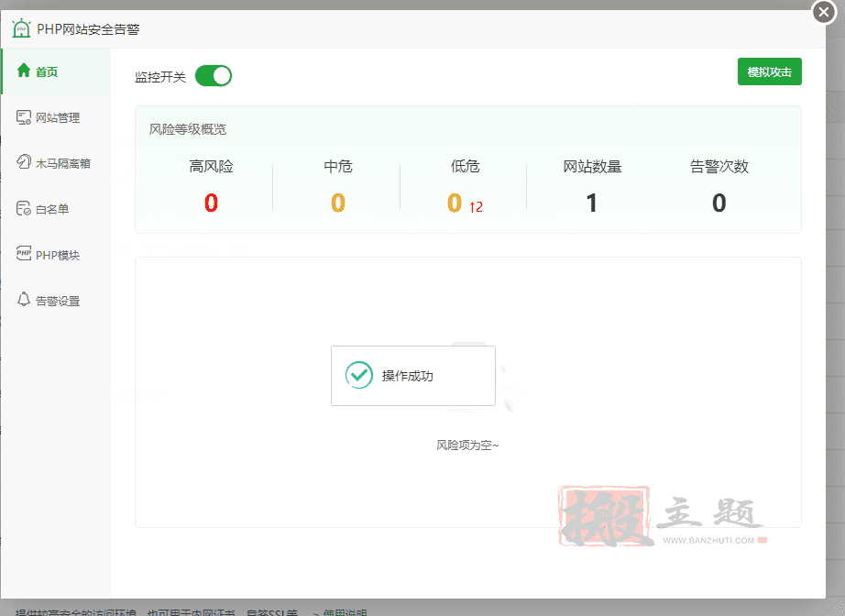Open the 网站管理 menu item
The image size is (845, 616).
tap(56, 117)
